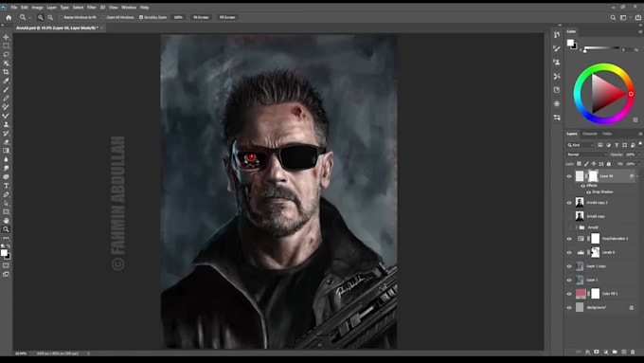Select the Clone Stamp tool
The image size is (644, 363).
pyautogui.click(x=6, y=124)
